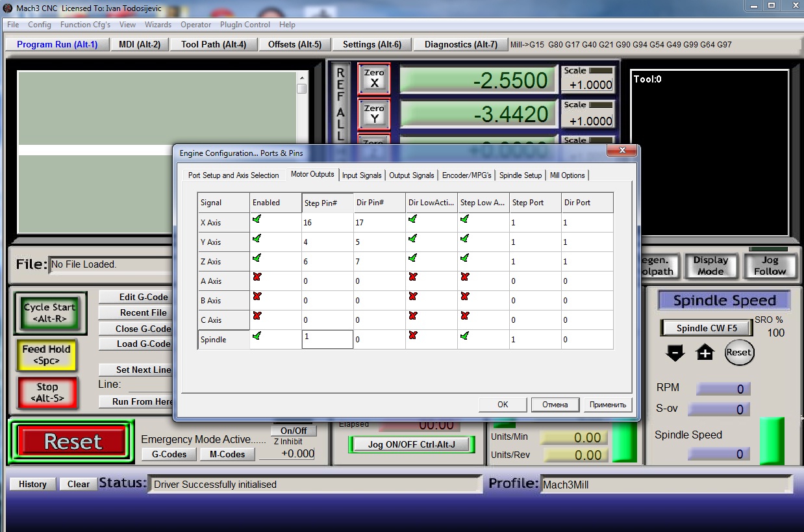Screen dimensions: 804x532
Task: Switch to the Output Signals tab
Action: pos(412,175)
